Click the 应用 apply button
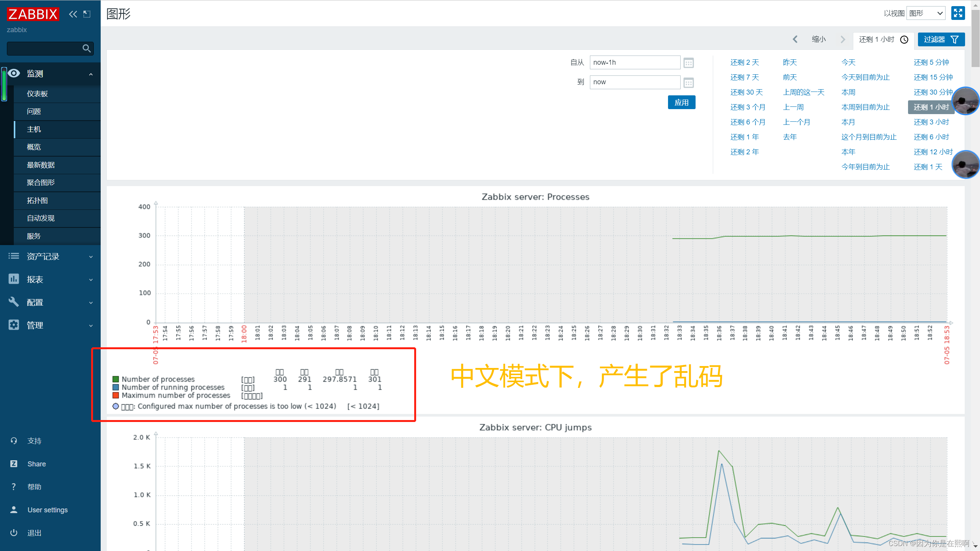 pos(681,102)
